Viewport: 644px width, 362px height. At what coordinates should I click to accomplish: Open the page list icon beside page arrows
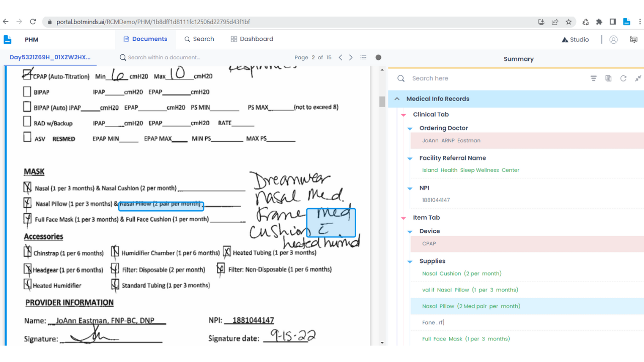363,57
